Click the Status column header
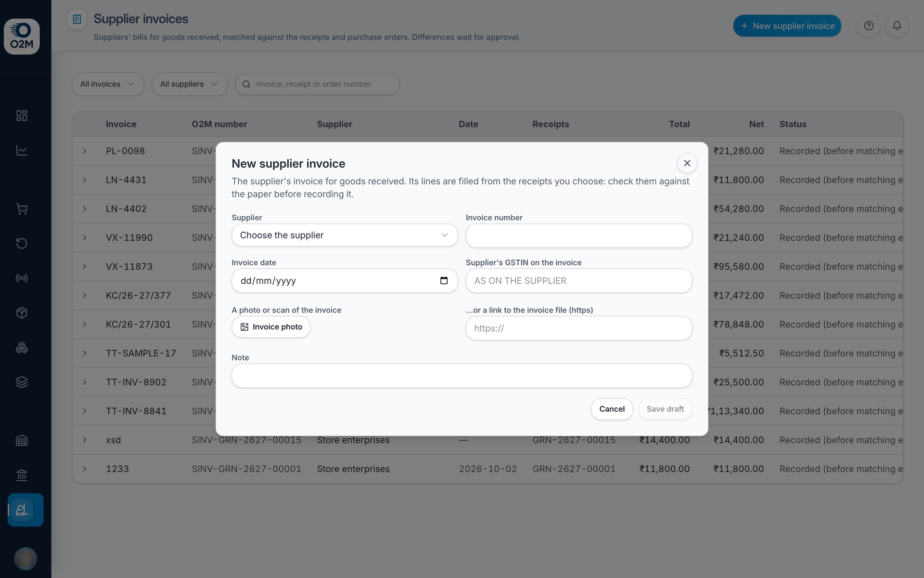 793,124
